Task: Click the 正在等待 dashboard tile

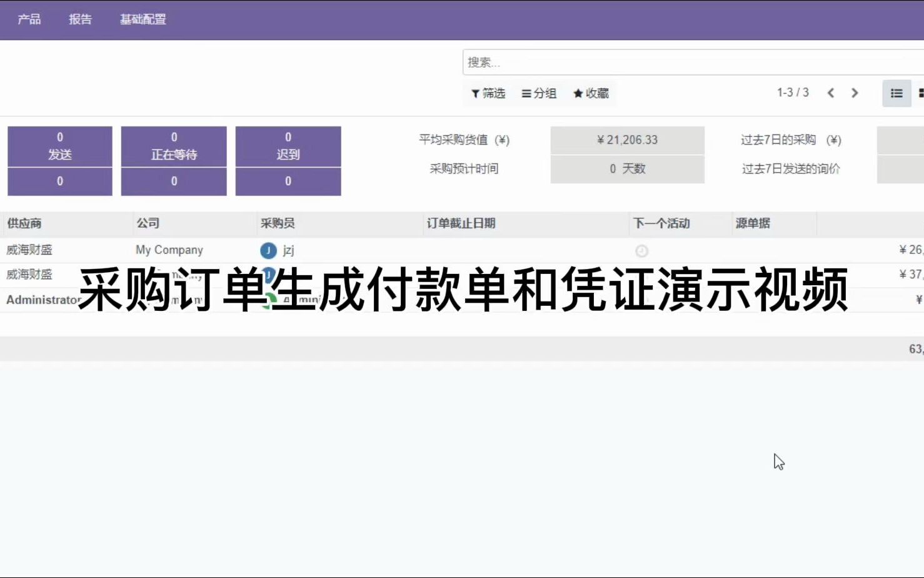Action: tap(174, 146)
